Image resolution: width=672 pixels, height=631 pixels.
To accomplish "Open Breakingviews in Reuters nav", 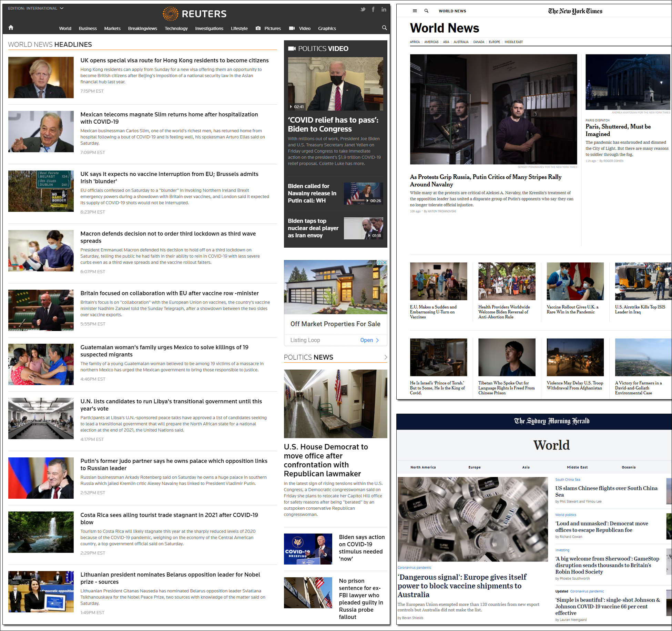I will (x=142, y=28).
